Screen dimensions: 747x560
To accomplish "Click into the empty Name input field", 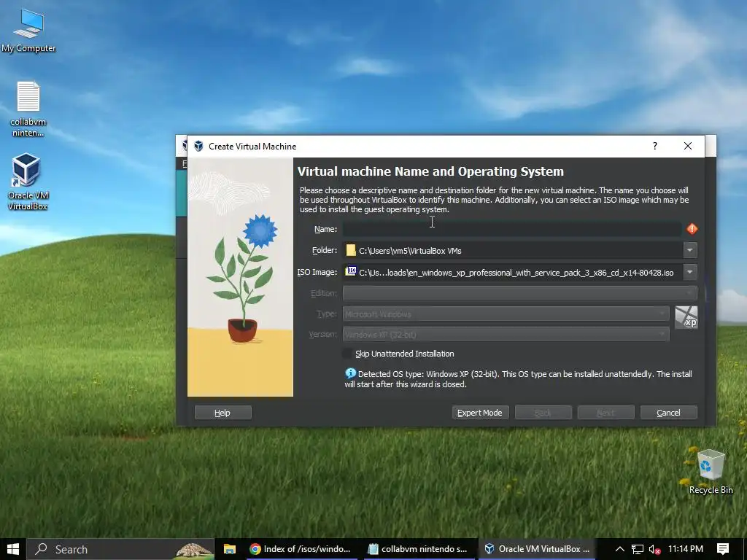I will coord(512,229).
